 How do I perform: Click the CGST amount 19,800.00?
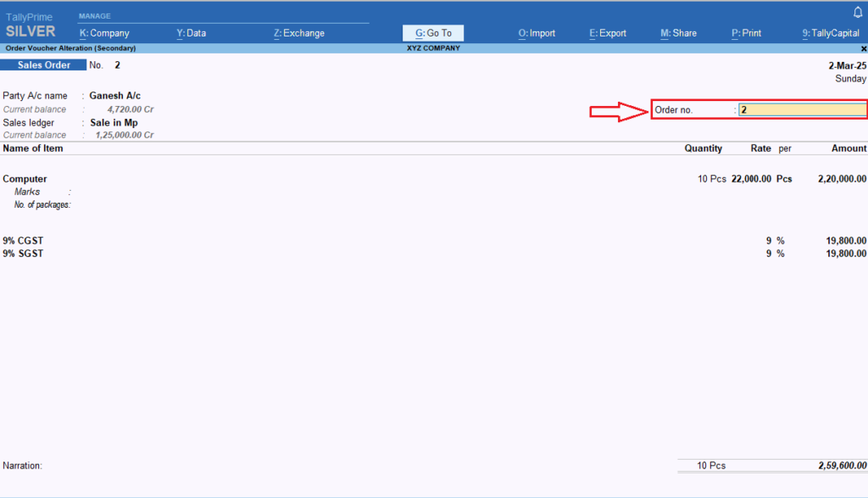pyautogui.click(x=846, y=240)
